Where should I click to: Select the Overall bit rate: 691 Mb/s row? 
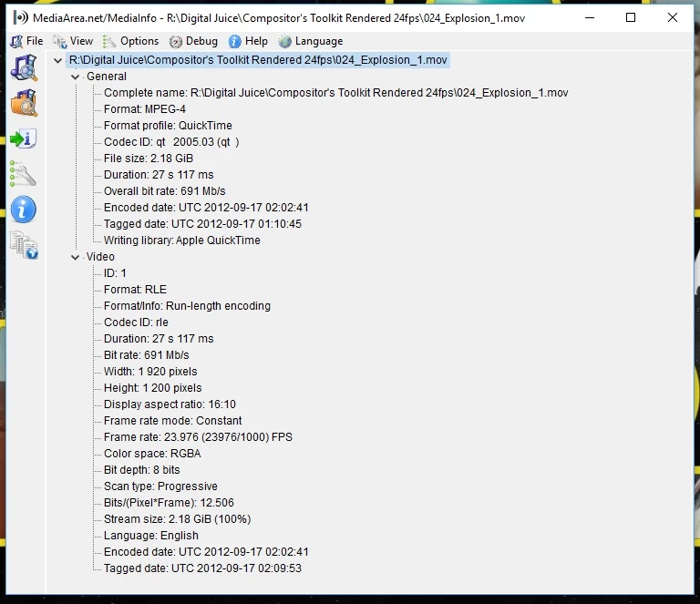click(x=164, y=191)
